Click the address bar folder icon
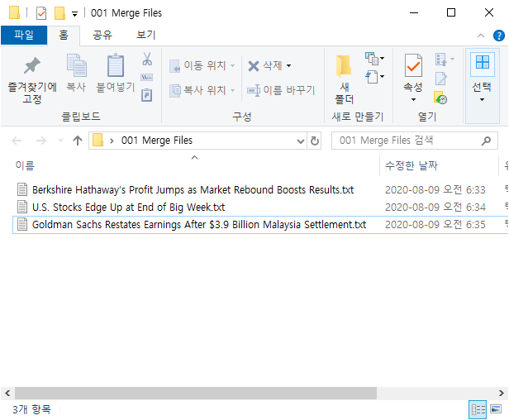The height and width of the screenshot is (420, 509). pyautogui.click(x=98, y=140)
